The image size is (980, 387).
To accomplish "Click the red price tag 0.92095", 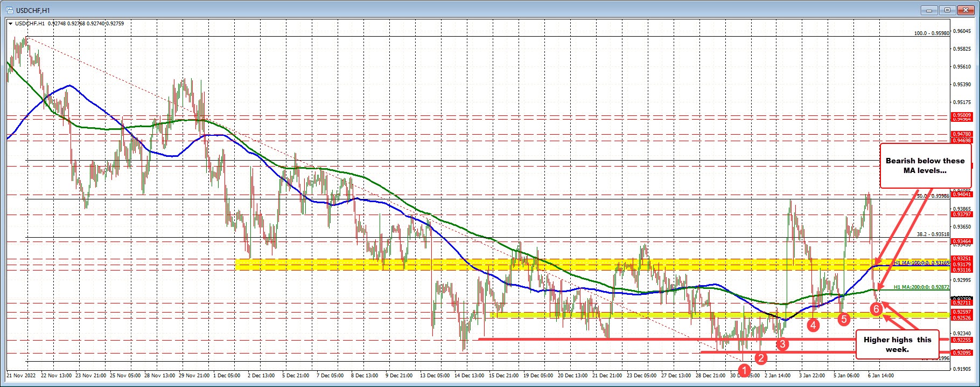I will (x=962, y=353).
